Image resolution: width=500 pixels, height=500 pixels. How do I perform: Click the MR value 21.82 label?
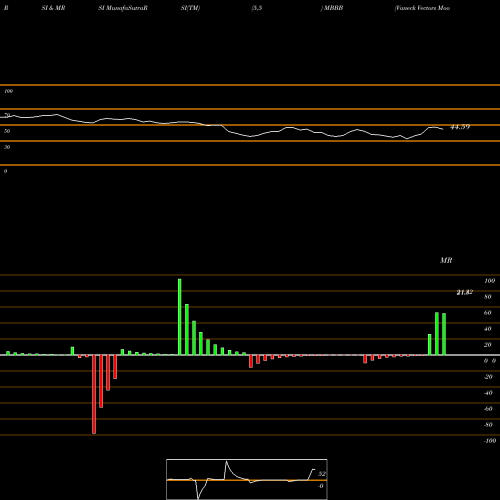464,292
